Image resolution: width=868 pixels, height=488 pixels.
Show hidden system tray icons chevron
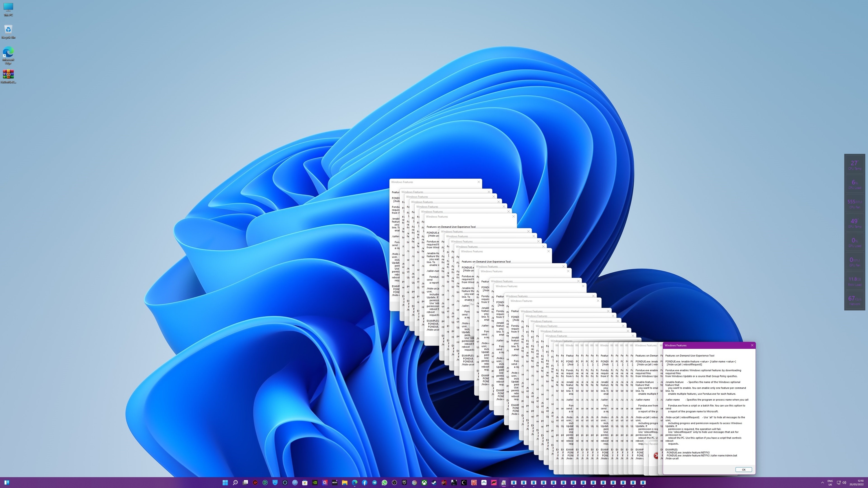[x=822, y=483]
